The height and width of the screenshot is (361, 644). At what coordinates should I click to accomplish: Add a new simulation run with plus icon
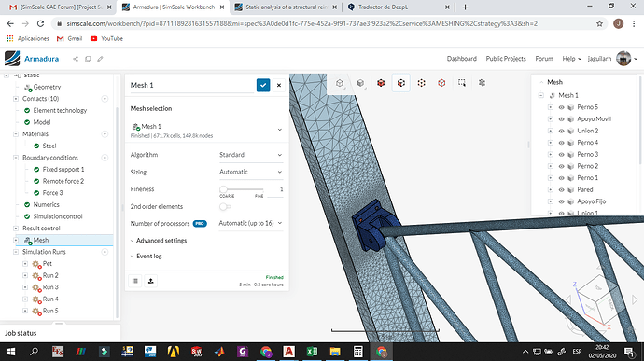click(105, 252)
